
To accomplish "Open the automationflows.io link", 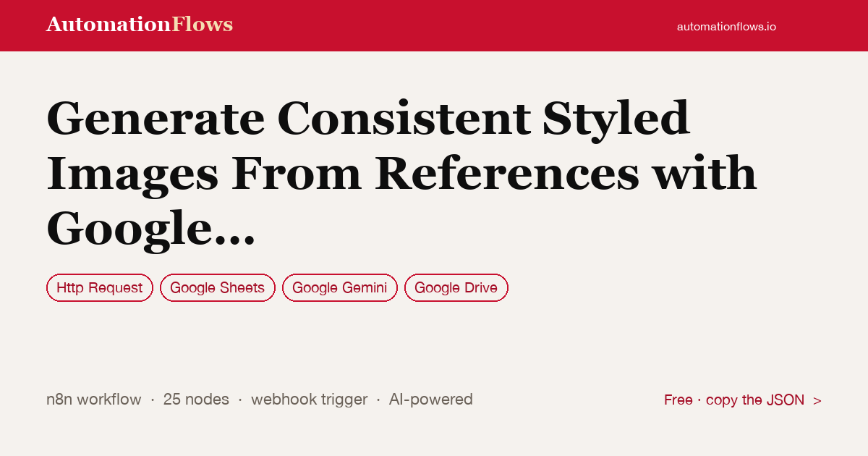I will click(x=726, y=26).
